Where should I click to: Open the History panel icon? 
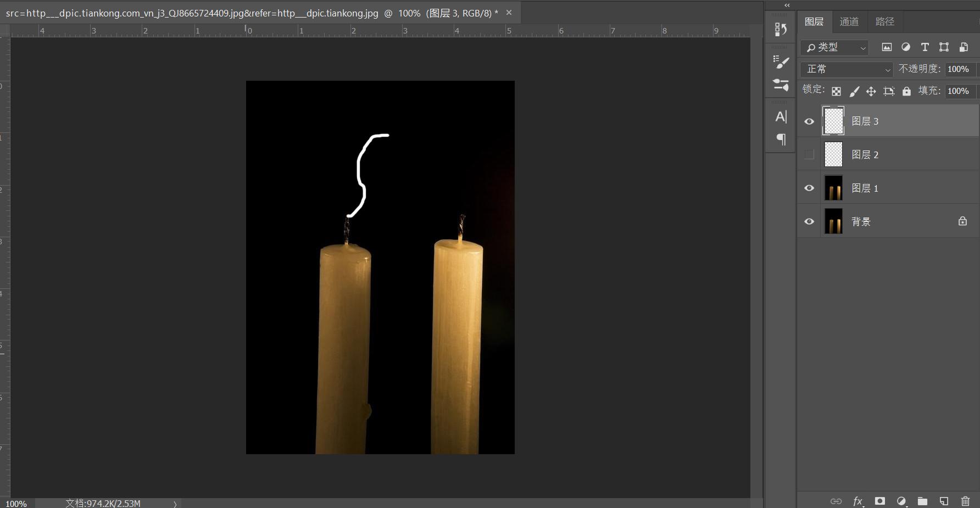click(x=781, y=29)
